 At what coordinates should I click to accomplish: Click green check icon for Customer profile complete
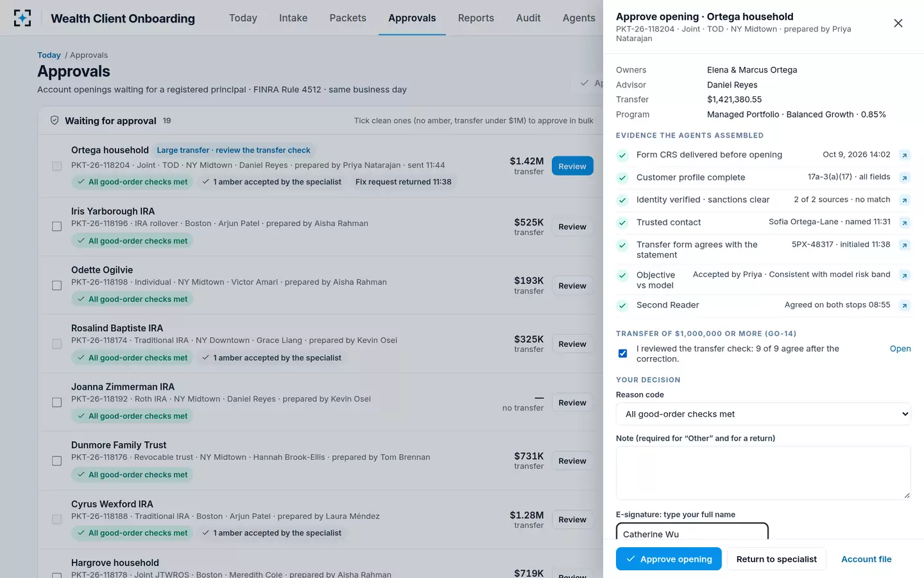coord(622,178)
